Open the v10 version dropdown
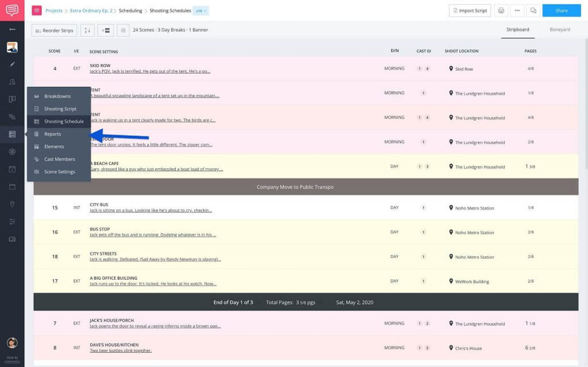 (x=201, y=11)
